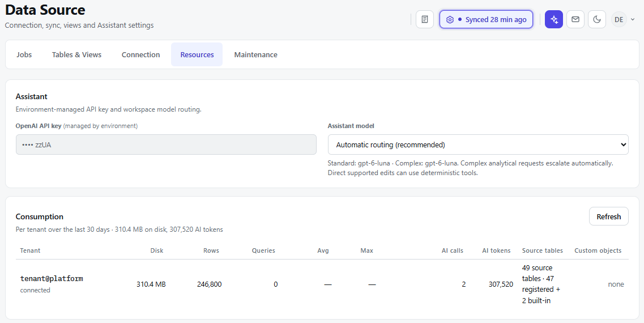This screenshot has width=644, height=323.
Task: Click the Data Source page title
Action: [45, 10]
